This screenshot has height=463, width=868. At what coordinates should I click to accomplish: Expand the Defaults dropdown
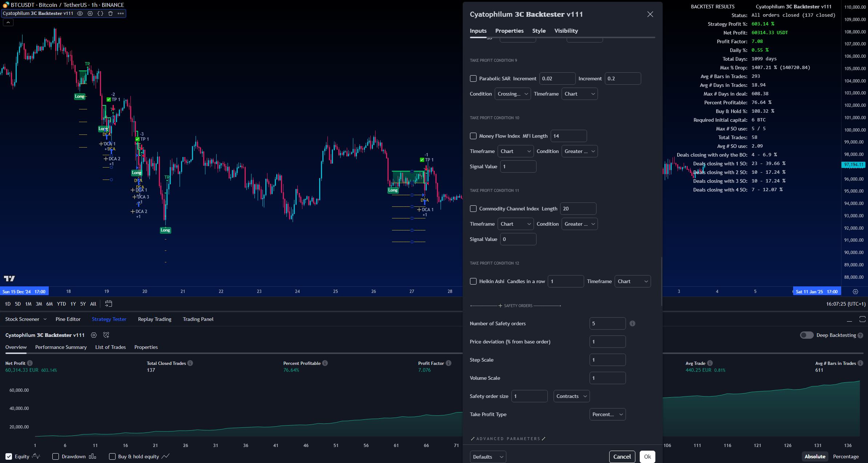tap(488, 457)
